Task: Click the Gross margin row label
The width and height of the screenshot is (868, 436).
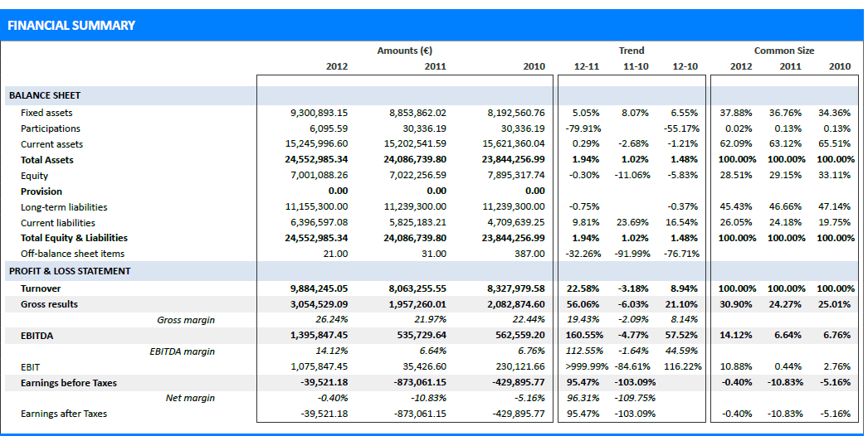Action: [186, 320]
